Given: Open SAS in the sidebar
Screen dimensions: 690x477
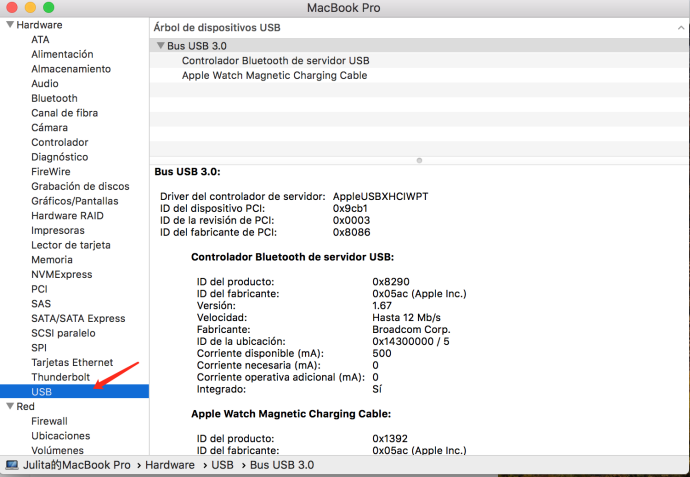Looking at the screenshot, I should coord(41,304).
